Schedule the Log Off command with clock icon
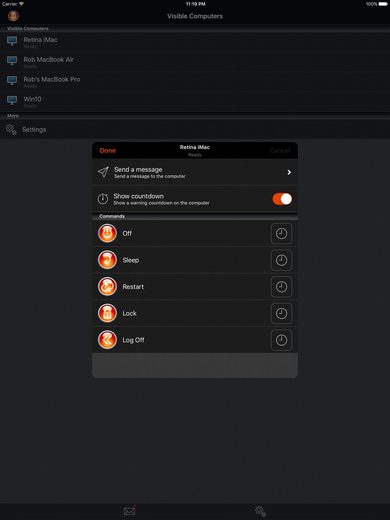390x520 pixels. (x=282, y=340)
